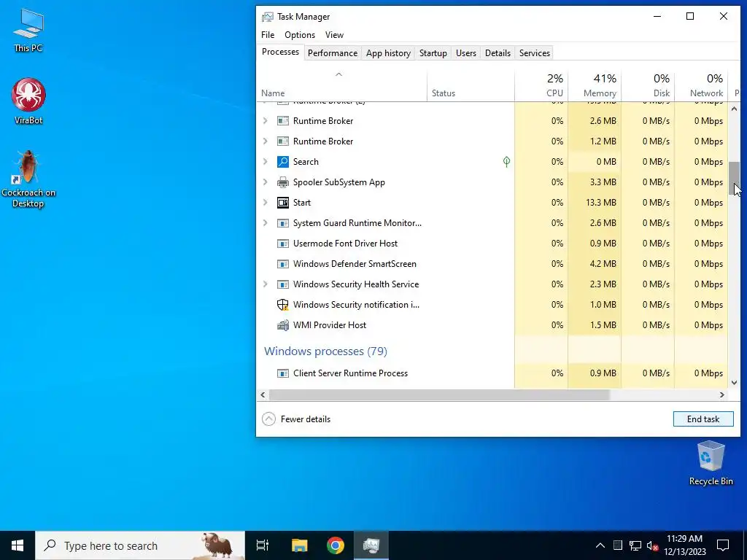Viewport: 747px width, 560px height.
Task: Click the Windows processes (79) group header
Action: 325,351
